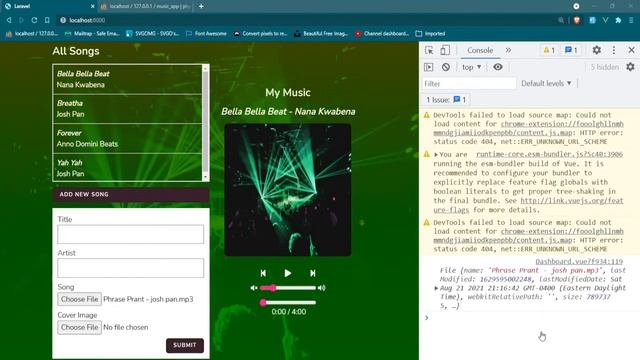Click the song progress seek bar
The width and height of the screenshot is (640, 360).
[288, 302]
